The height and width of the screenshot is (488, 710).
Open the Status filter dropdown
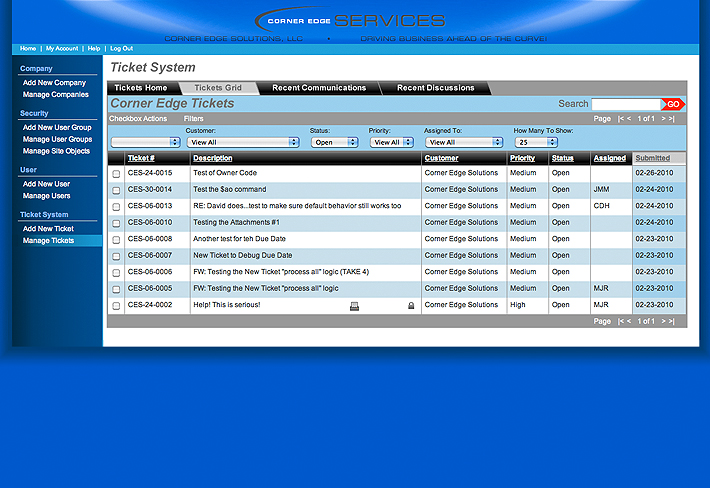coord(335,142)
